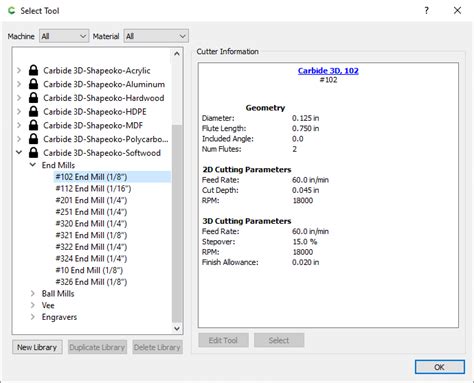Click the lock icon beside Carbide 3D-Shapeoko-HDPE
This screenshot has width=474, height=383.
pos(33,111)
